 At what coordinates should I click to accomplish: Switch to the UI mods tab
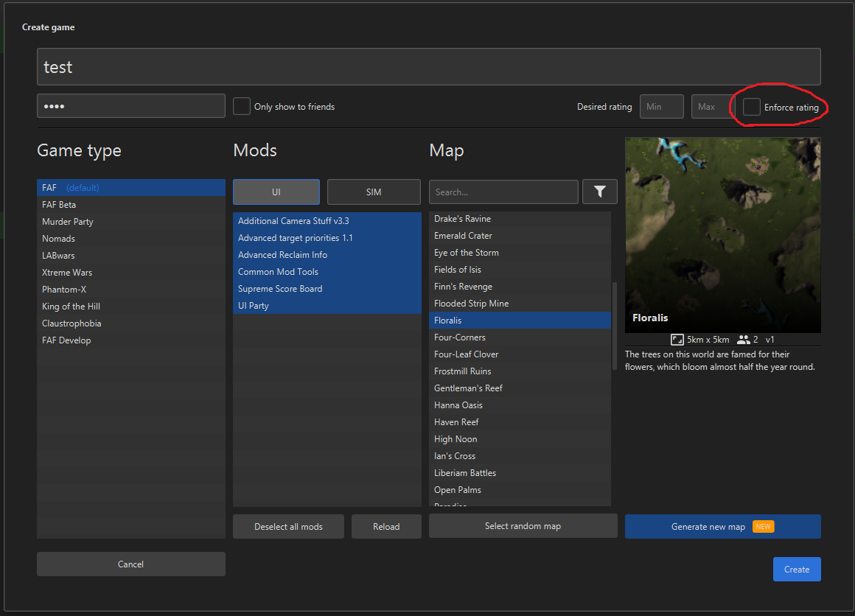[276, 192]
